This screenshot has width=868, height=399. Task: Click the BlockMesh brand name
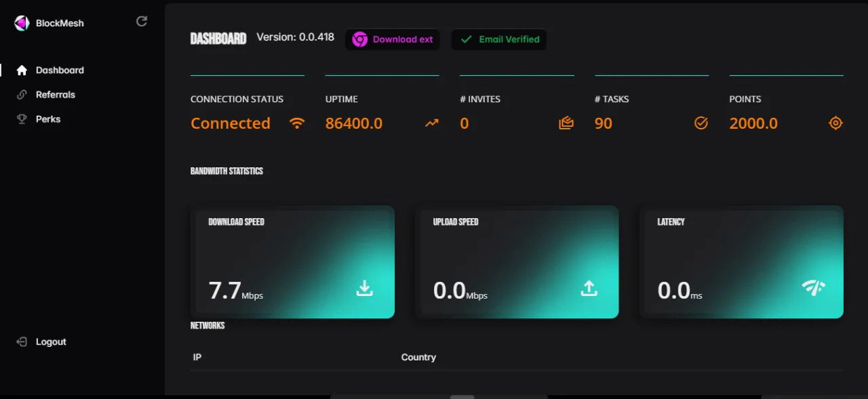(60, 23)
